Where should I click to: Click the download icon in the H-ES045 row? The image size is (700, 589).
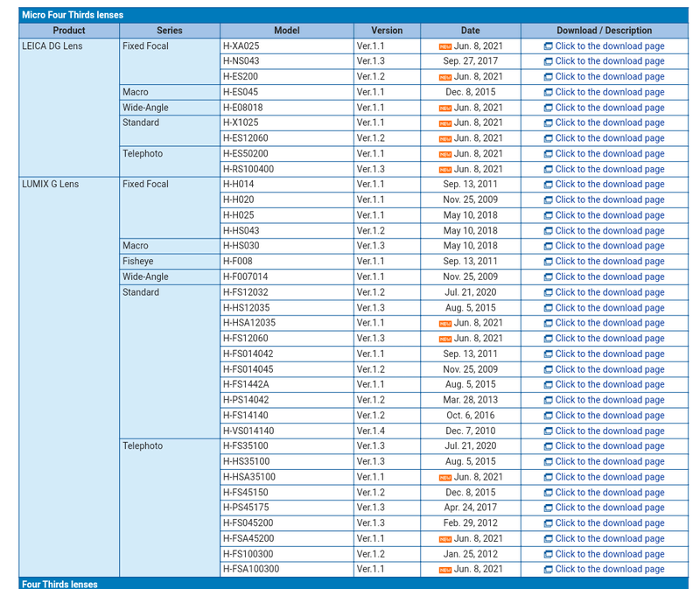pyautogui.click(x=548, y=93)
